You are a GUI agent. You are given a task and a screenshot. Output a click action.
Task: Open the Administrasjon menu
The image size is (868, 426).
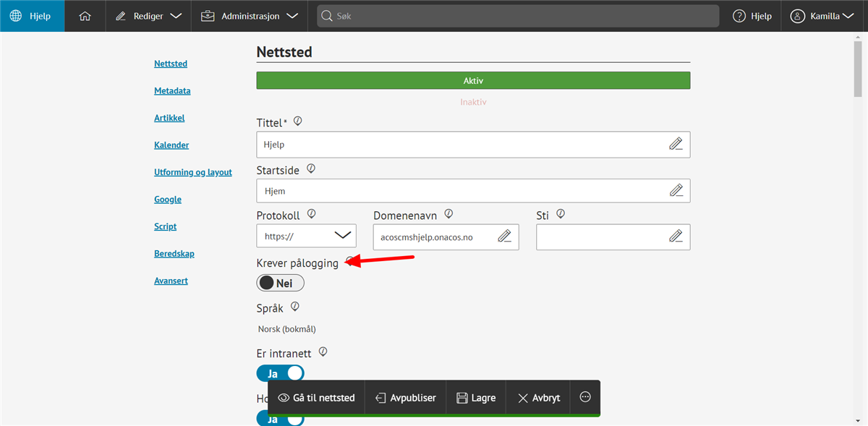click(x=250, y=16)
